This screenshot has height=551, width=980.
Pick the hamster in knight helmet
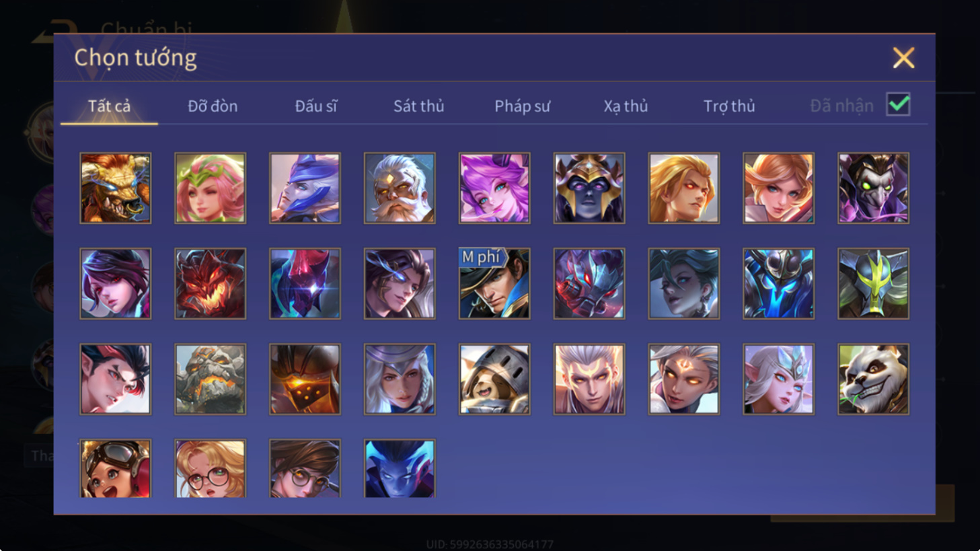494,379
